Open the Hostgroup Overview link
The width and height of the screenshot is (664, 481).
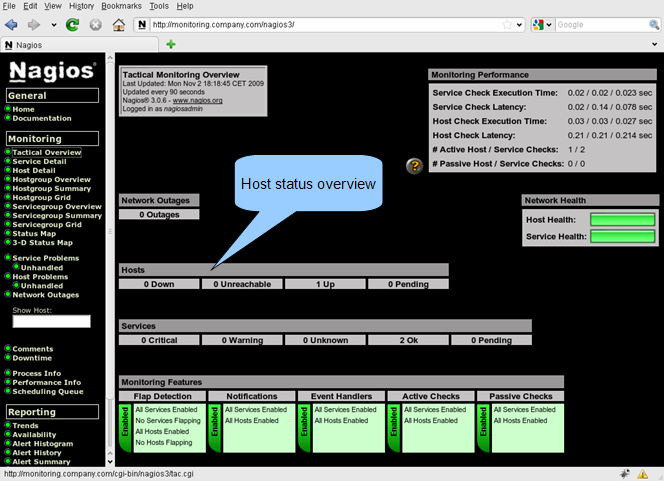[x=52, y=180]
